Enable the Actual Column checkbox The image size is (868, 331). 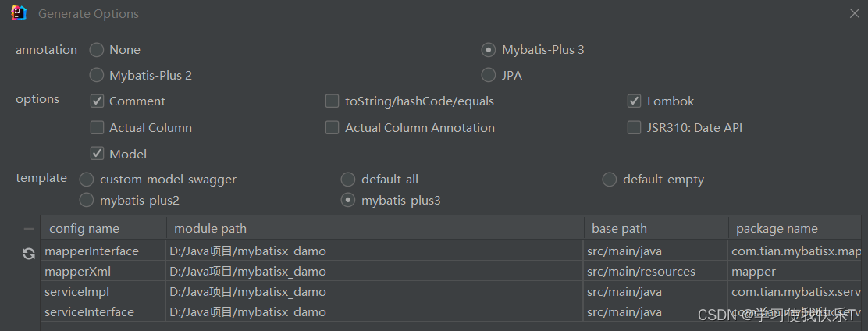97,128
